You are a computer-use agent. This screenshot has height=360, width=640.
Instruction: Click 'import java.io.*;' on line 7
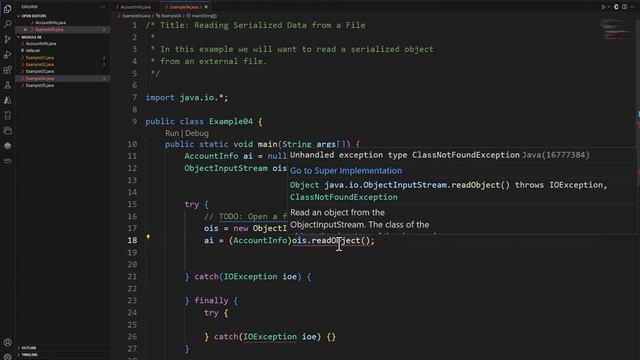(187, 98)
